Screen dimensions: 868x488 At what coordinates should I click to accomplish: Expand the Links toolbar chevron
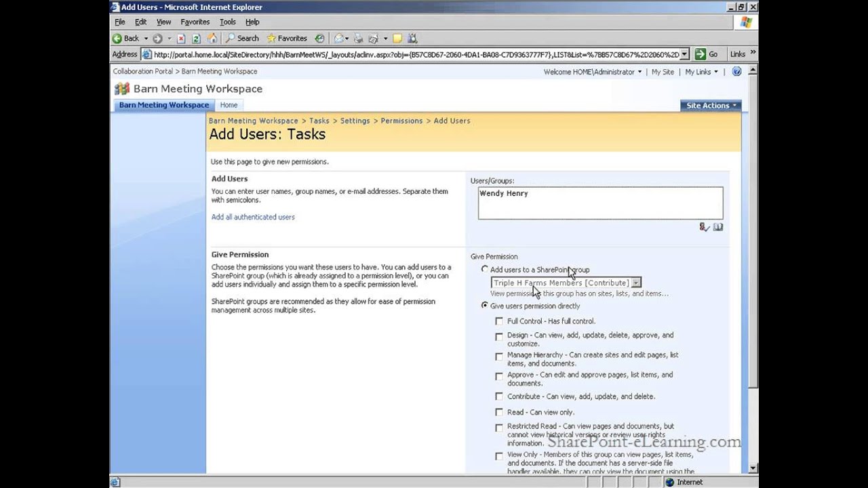point(753,54)
